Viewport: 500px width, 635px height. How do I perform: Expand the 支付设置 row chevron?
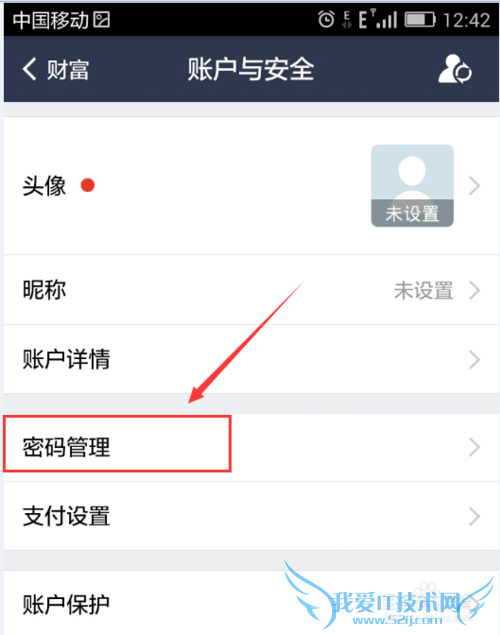pyautogui.click(x=474, y=516)
